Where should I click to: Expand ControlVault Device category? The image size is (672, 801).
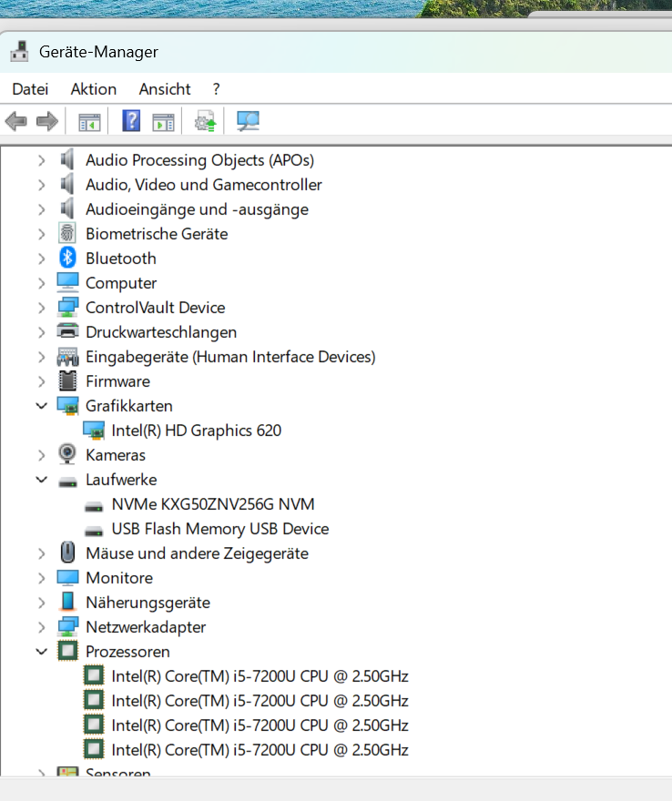[x=41, y=308]
